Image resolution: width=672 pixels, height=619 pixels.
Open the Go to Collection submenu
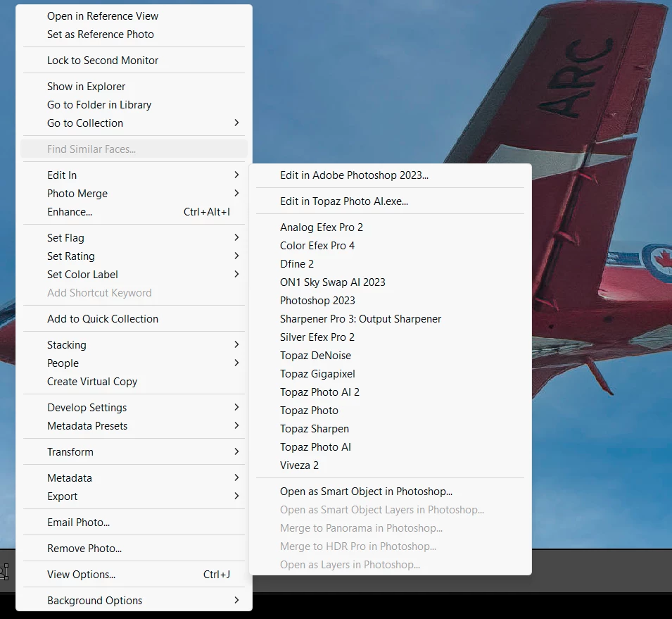tap(134, 123)
